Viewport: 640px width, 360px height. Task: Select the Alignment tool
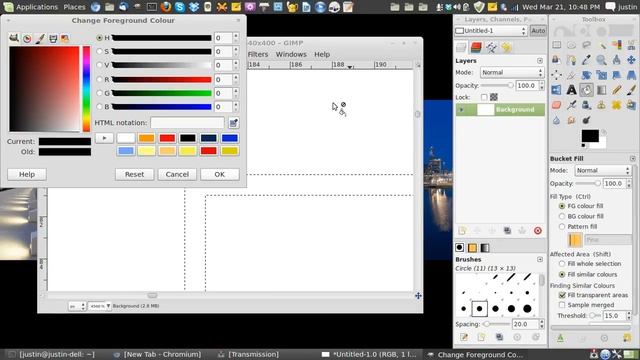coord(556,75)
